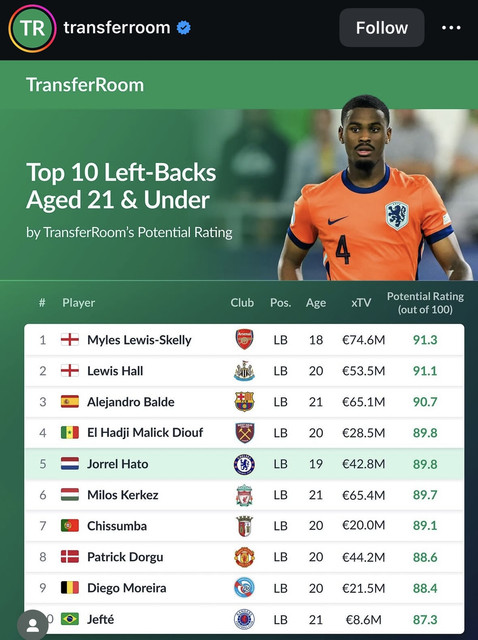Image resolution: width=478 pixels, height=640 pixels.
Task: Select the highlighted Jorrel Hato row
Action: (244, 464)
